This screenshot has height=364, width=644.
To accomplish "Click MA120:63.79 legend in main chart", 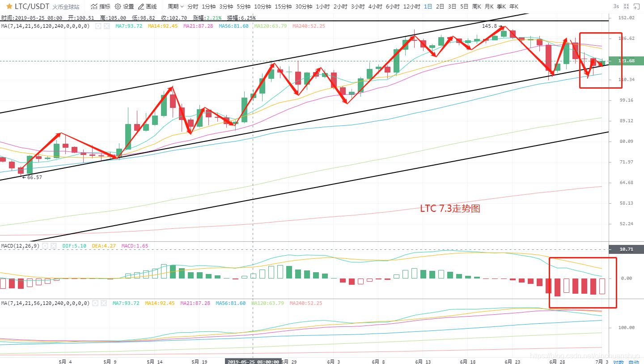I will [271, 26].
